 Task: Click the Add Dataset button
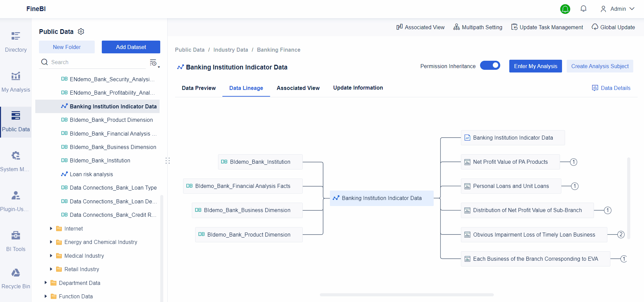[131, 47]
